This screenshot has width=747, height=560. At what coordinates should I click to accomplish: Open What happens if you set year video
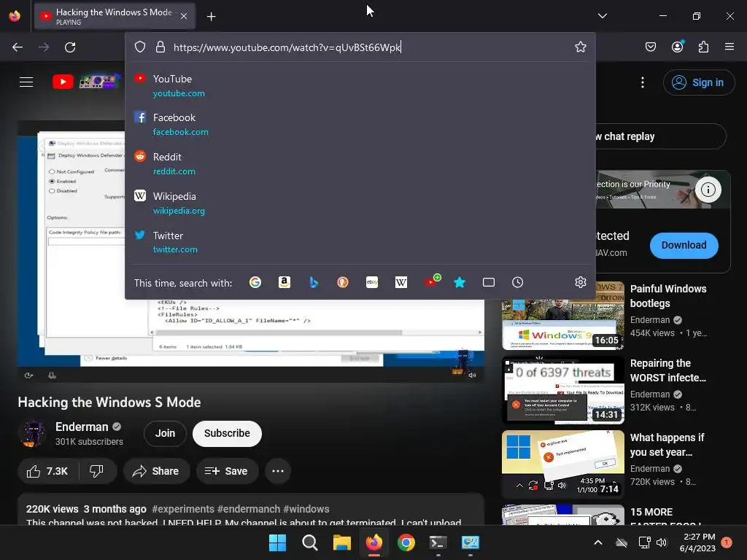pyautogui.click(x=562, y=464)
